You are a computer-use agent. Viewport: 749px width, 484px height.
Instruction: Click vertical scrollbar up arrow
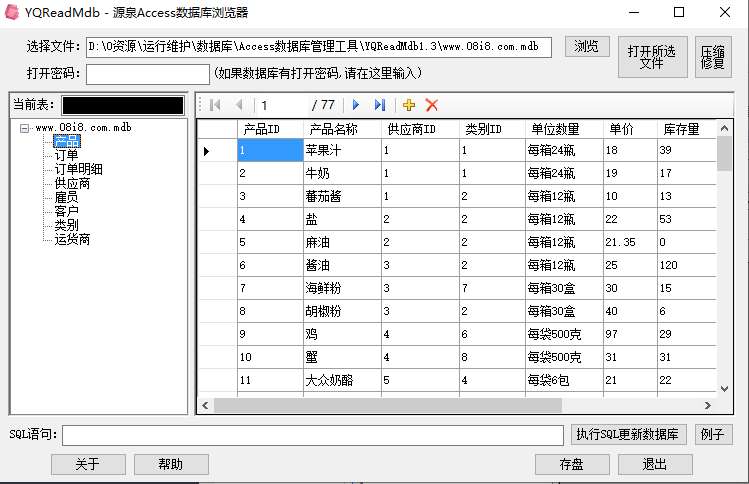click(x=725, y=128)
